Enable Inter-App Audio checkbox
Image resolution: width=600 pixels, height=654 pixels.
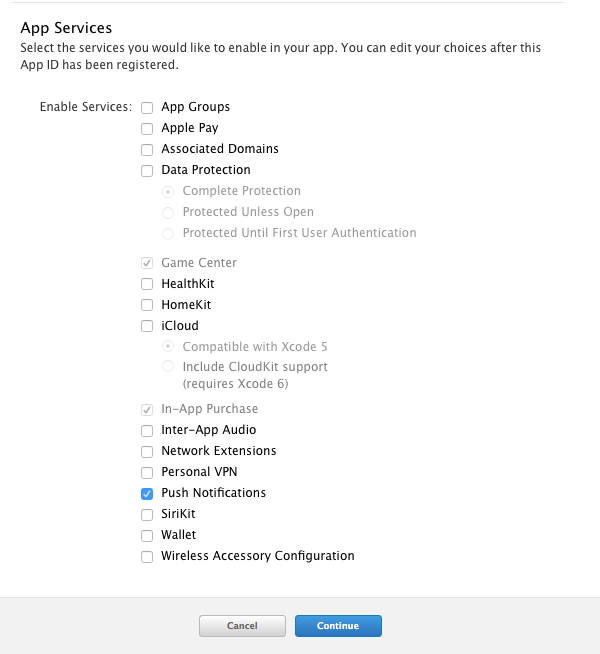pyautogui.click(x=147, y=430)
